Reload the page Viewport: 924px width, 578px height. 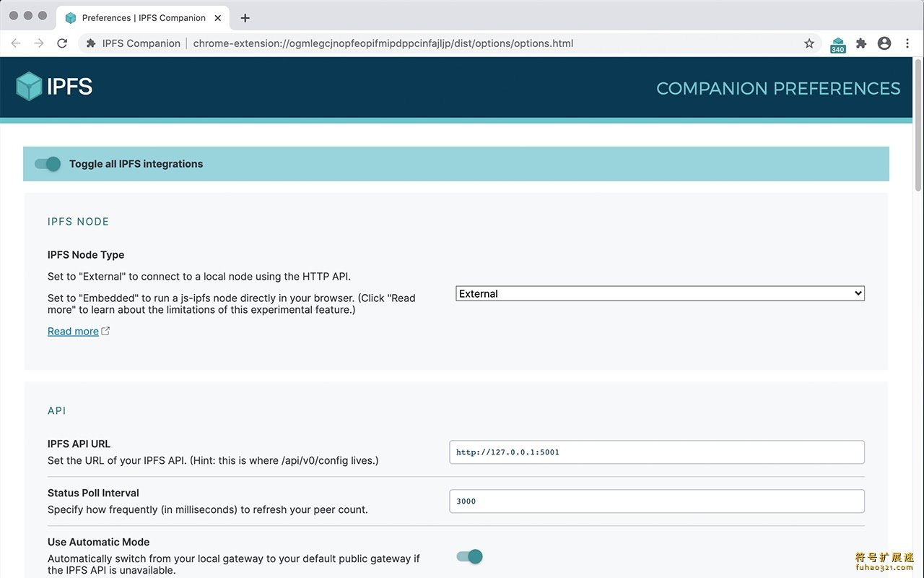click(x=62, y=43)
